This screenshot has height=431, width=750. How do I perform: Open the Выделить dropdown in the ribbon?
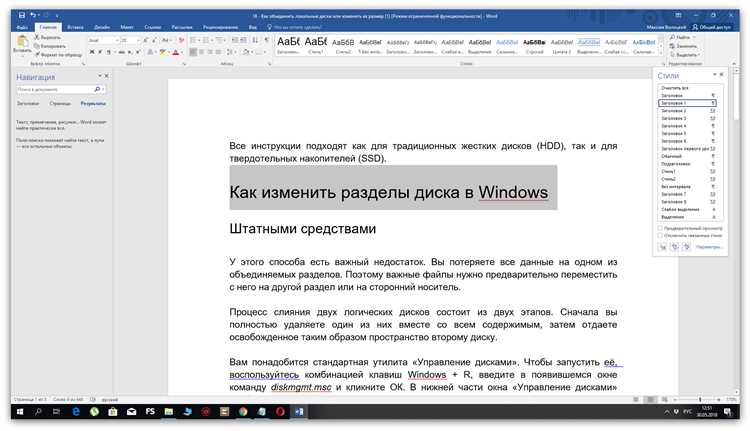pos(684,55)
